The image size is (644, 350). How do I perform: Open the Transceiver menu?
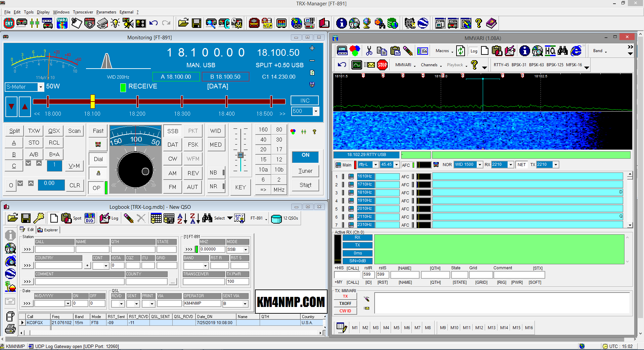[83, 12]
